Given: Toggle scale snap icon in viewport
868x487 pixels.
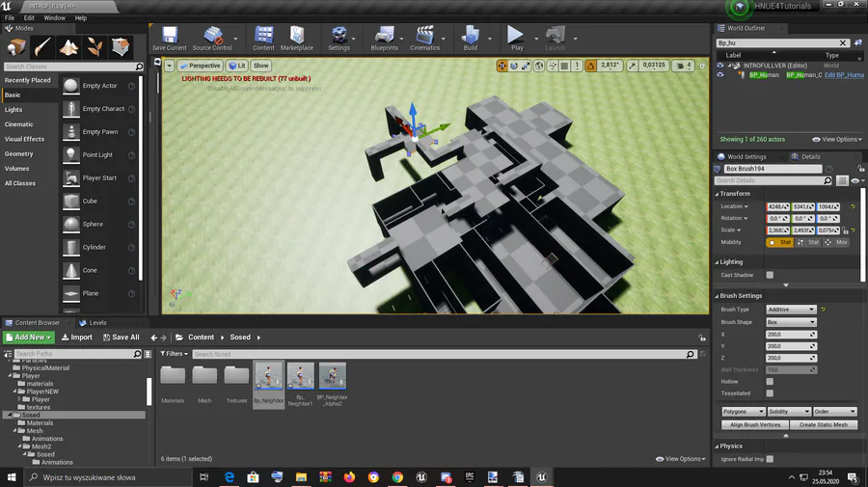Looking at the screenshot, I should [632, 66].
